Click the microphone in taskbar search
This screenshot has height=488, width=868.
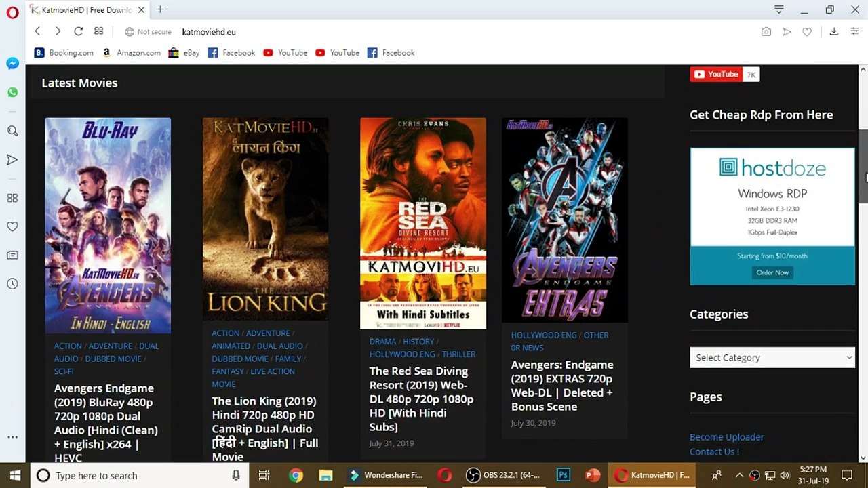coord(236,475)
